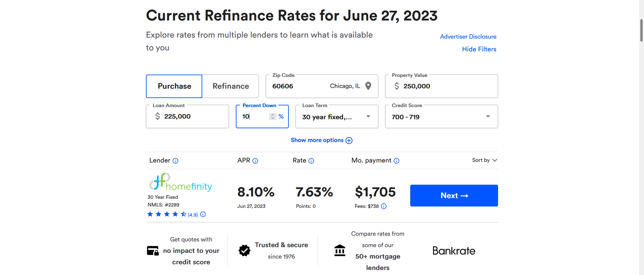Open the Sort by menu
The width and height of the screenshot is (644, 275).
tap(485, 160)
